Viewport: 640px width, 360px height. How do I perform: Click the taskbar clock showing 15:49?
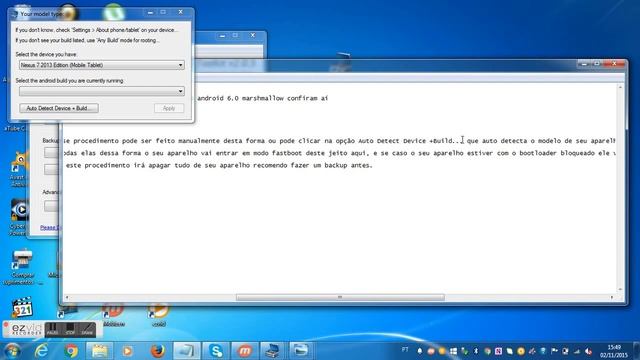[x=613, y=351]
